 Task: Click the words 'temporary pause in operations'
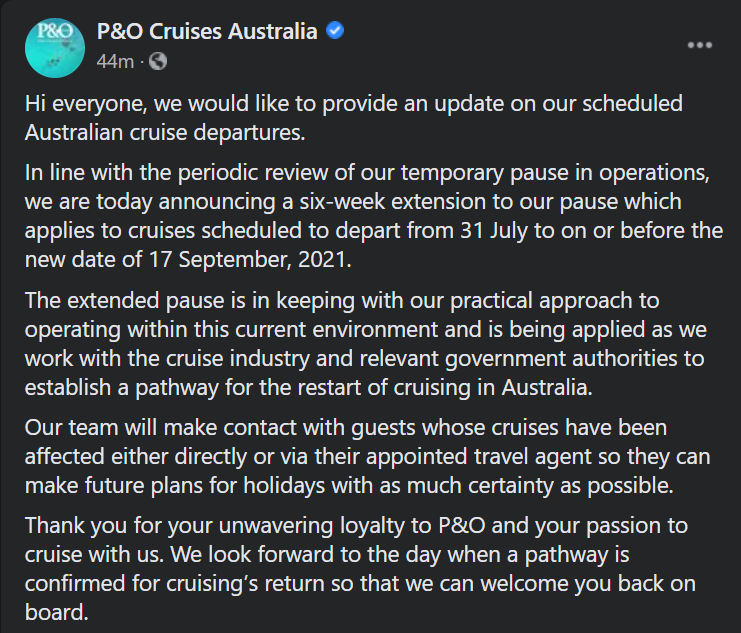(555, 173)
